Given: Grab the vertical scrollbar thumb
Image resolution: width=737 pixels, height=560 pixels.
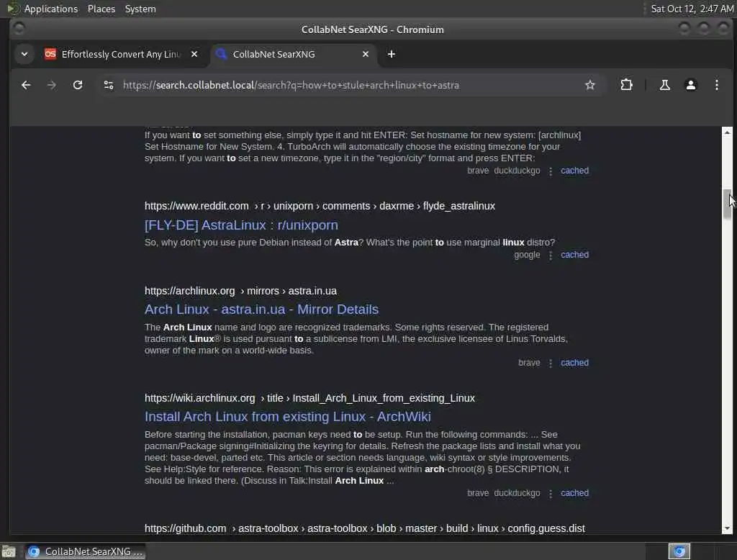Looking at the screenshot, I should point(727,204).
